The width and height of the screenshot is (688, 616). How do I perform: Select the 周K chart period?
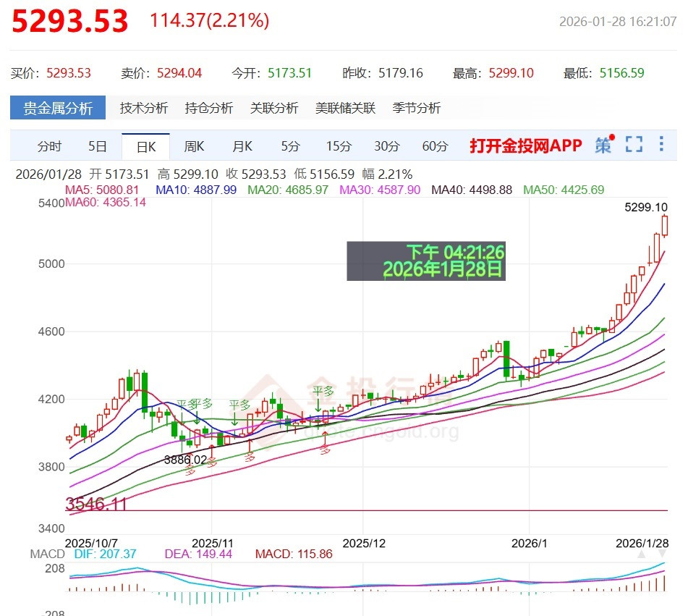[194, 146]
